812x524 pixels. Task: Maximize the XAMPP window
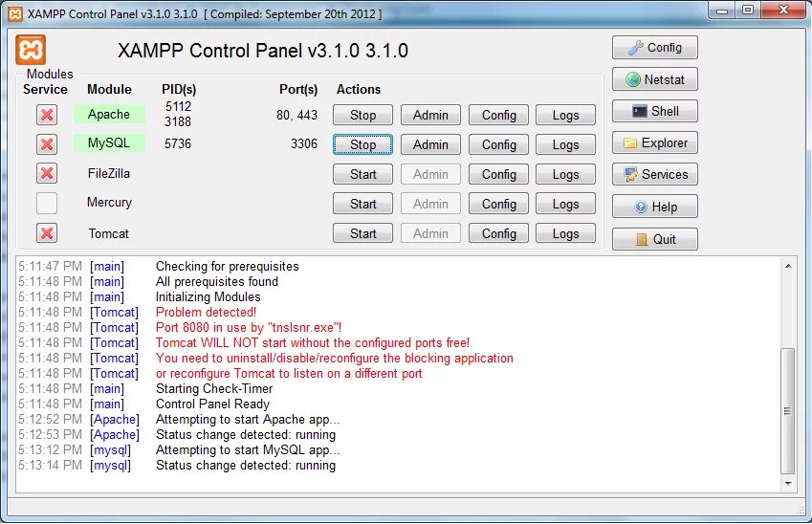748,11
